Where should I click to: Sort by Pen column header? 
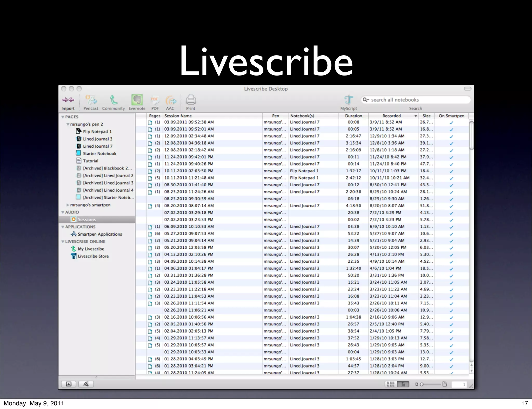tap(276, 116)
